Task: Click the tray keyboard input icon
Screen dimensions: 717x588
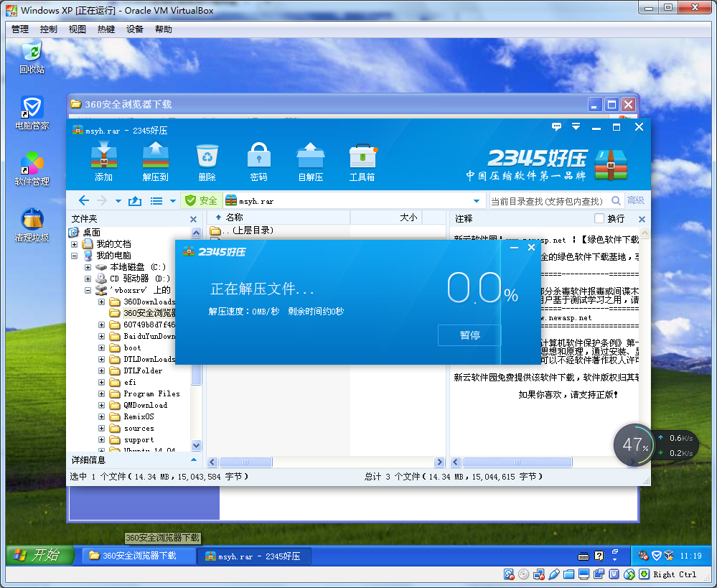Action: [584, 556]
